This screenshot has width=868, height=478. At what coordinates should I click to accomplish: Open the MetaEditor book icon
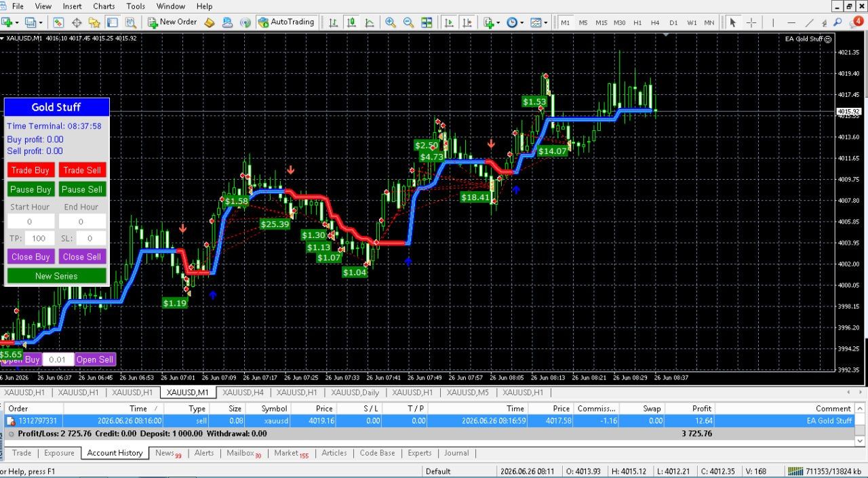coord(210,22)
